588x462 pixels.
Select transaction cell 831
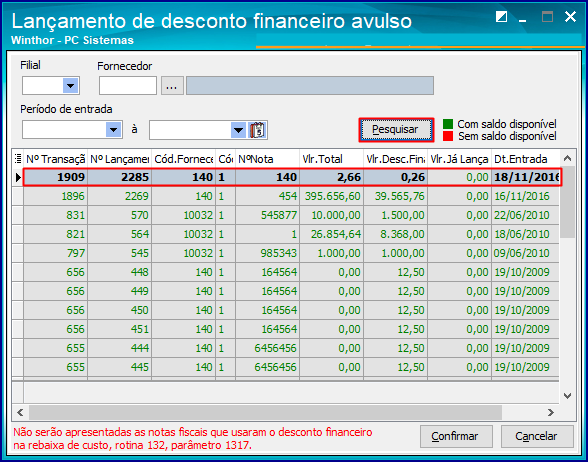click(56, 215)
